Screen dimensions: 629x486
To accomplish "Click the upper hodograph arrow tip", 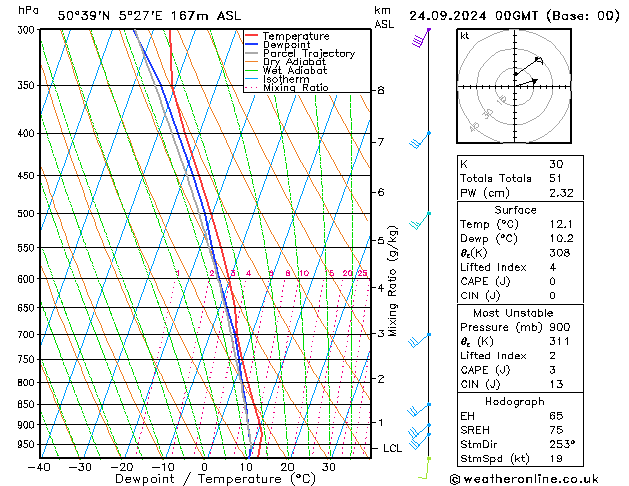I will 540,60.
